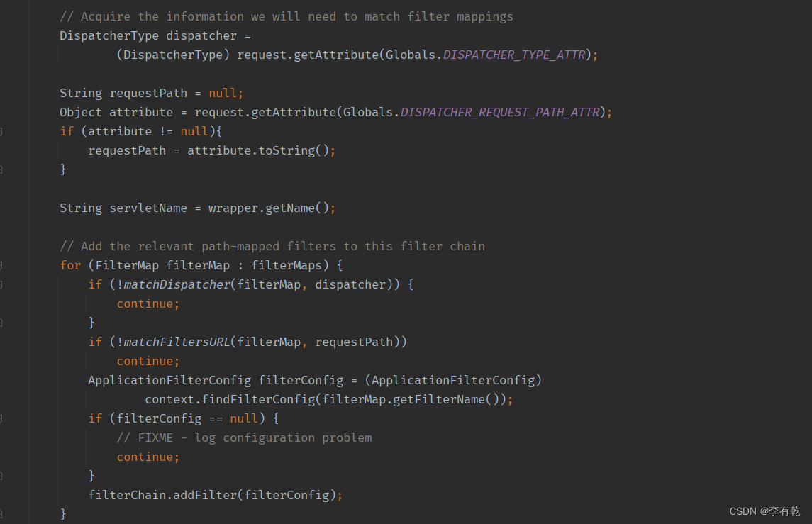Viewport: 812px width, 524px height.
Task: Collapse the 'if (attribute != null)' fold marker
Action: coord(1,131)
